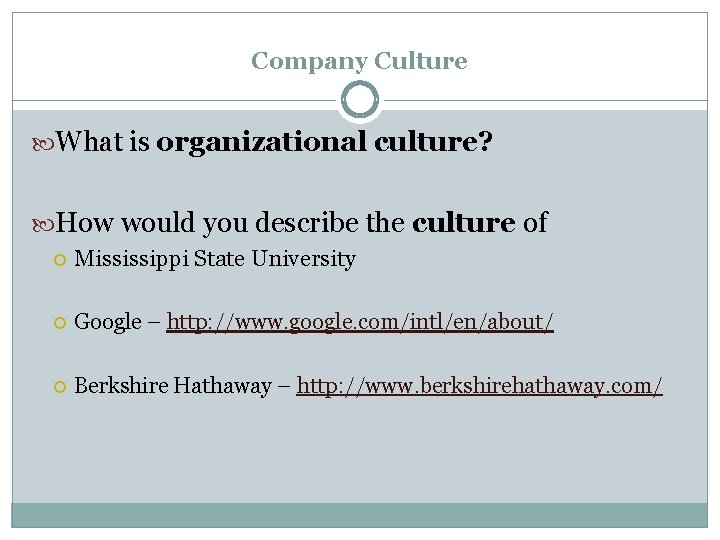The width and height of the screenshot is (720, 540).
Task: Click the swirl bullet before 'What is'
Action: coord(43,144)
